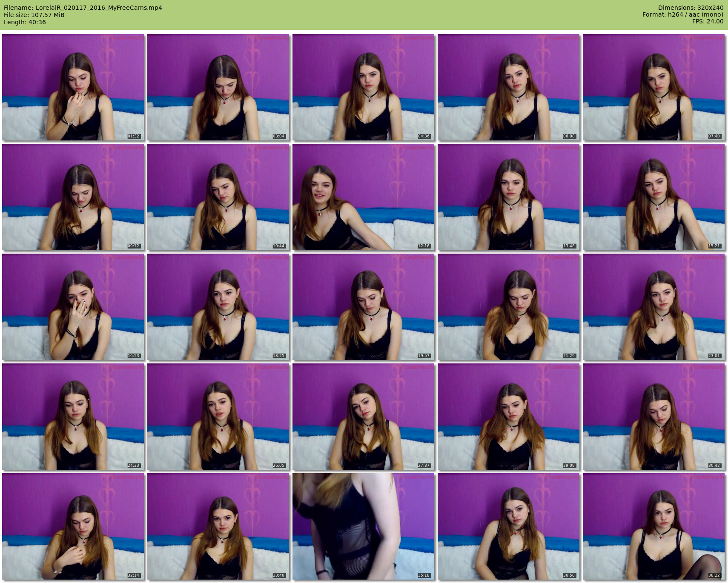Click the Filename text in header
The height and width of the screenshot is (583, 728).
coord(83,8)
